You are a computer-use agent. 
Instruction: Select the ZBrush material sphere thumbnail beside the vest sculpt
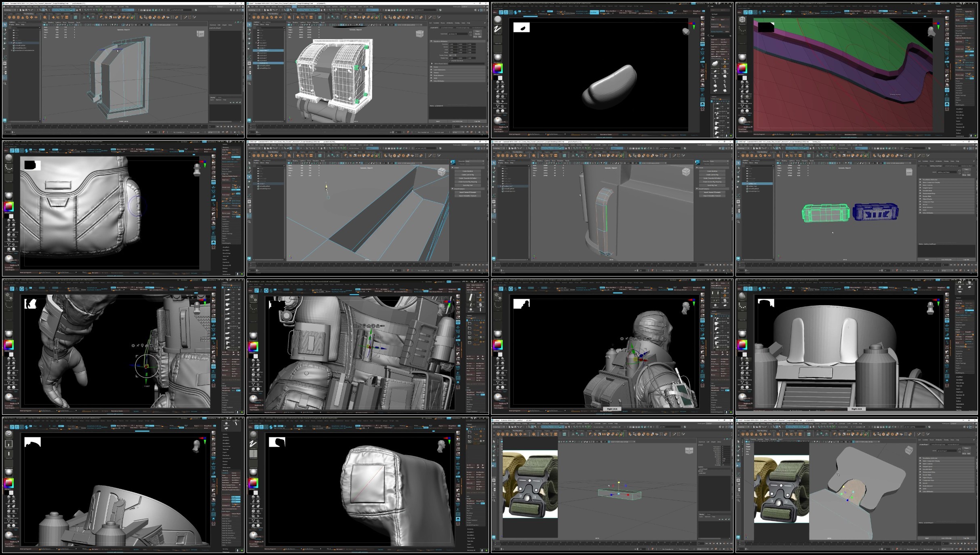click(x=253, y=336)
